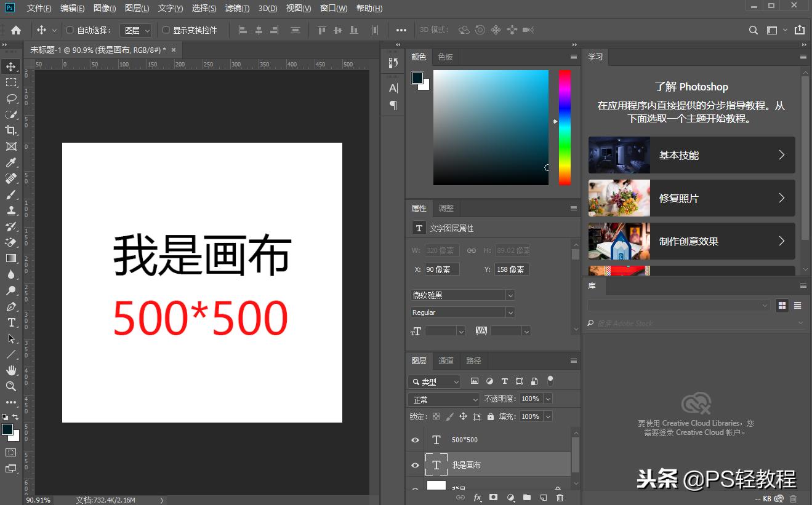Select the Type tool in the toolbar
This screenshot has height=505, width=812.
[x=12, y=322]
